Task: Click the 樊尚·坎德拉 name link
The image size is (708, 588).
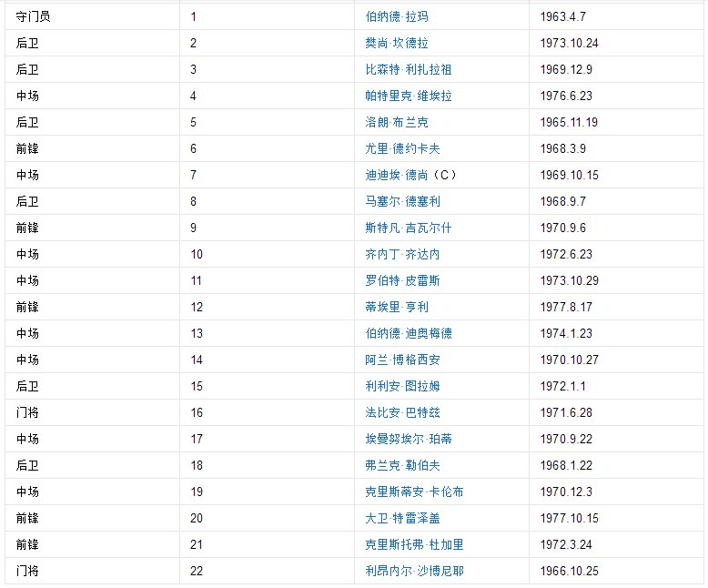Action: tap(396, 43)
